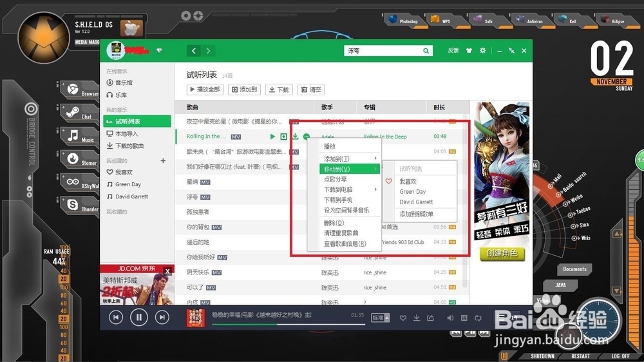
Task: Sort by the 歌曲 column header
Action: [192, 107]
